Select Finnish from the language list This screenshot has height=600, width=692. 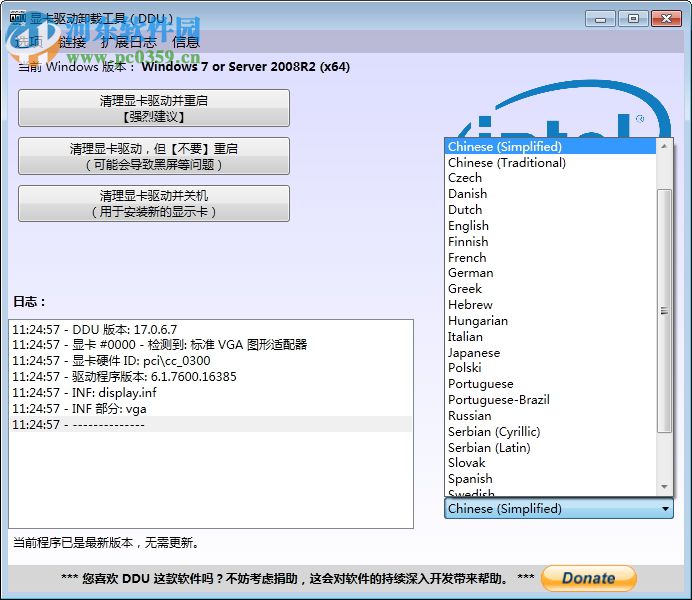pyautogui.click(x=550, y=241)
